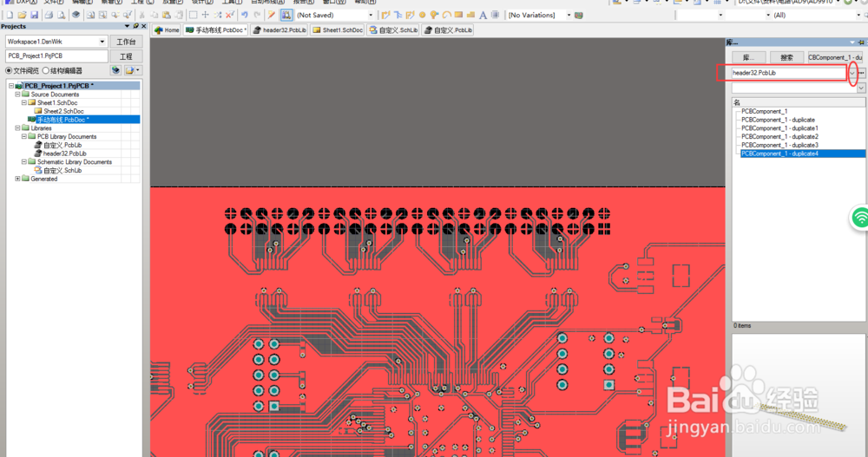Click the PCB_Project1.PrjPCB field
The image size is (868, 457).
pos(56,55)
